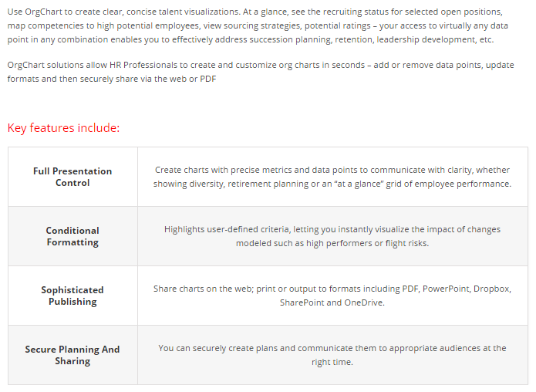Click the description starting "Share charts on the web"
This screenshot has width=536, height=392.
tap(332, 296)
